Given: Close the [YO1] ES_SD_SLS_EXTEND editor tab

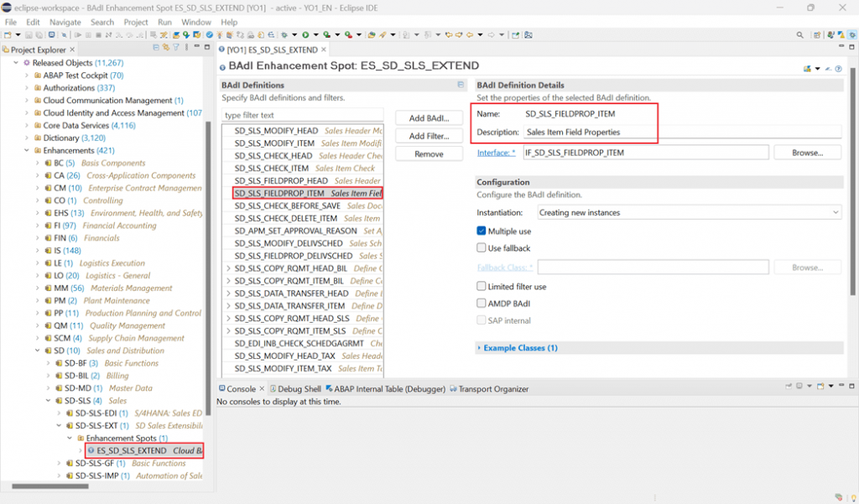Looking at the screenshot, I should tap(324, 49).
